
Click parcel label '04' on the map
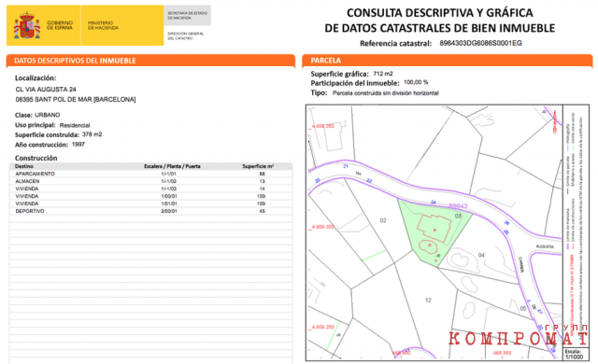481,255
